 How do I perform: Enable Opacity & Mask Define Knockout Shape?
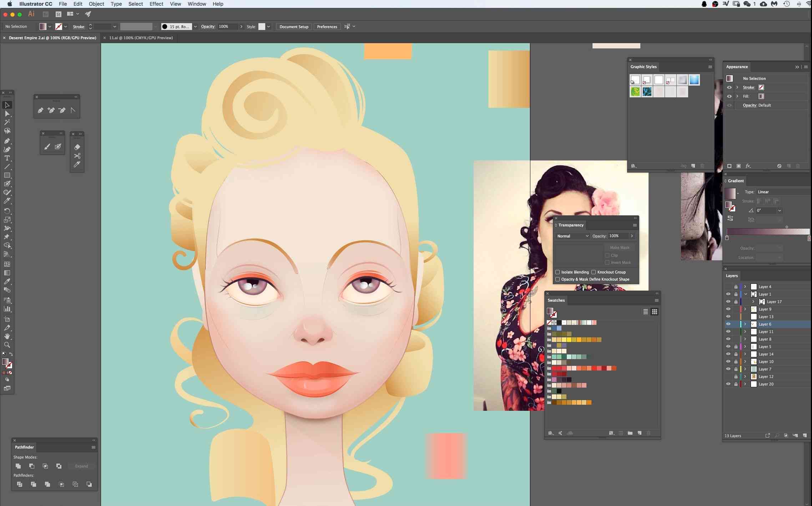(557, 279)
